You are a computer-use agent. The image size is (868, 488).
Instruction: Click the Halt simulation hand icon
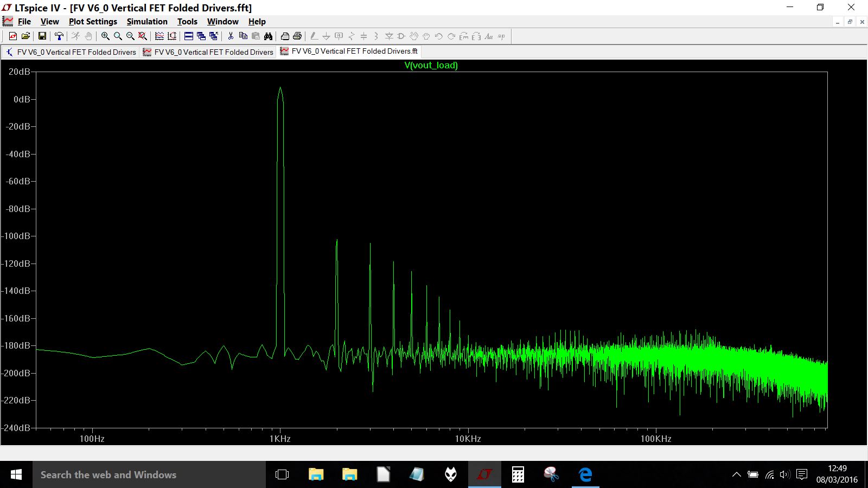(88, 36)
